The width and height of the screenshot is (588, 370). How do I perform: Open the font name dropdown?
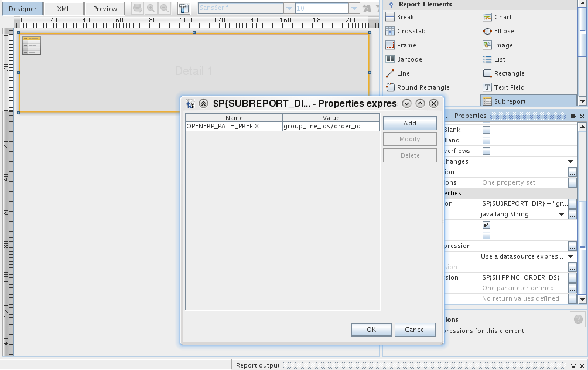tap(289, 8)
